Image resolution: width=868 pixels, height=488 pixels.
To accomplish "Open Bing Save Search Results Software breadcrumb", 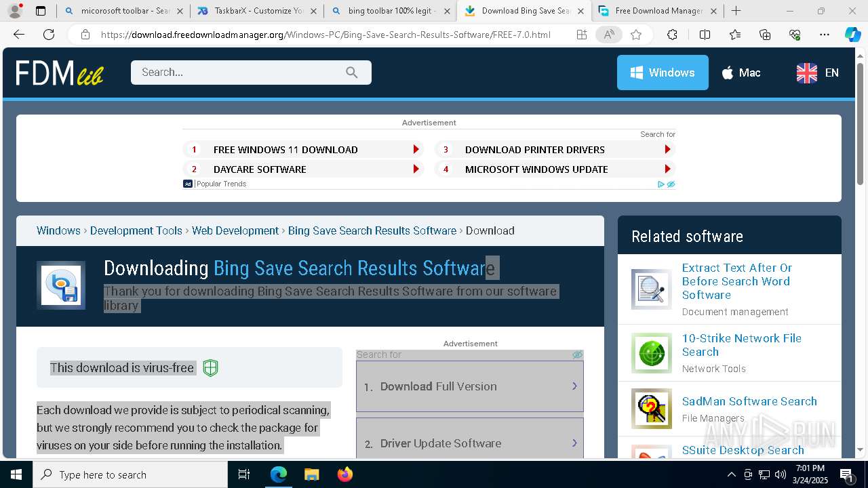I will 372,230.
